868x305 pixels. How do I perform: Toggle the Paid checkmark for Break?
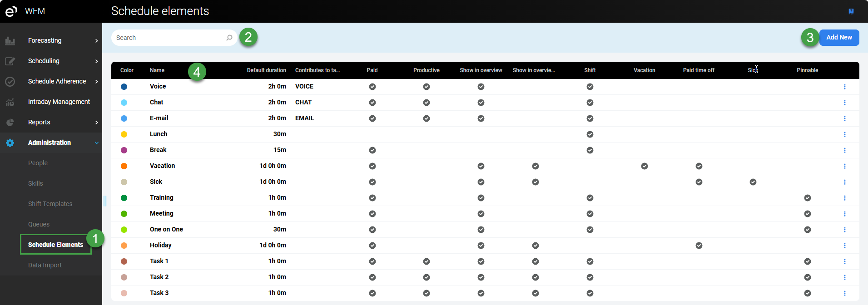coord(372,150)
